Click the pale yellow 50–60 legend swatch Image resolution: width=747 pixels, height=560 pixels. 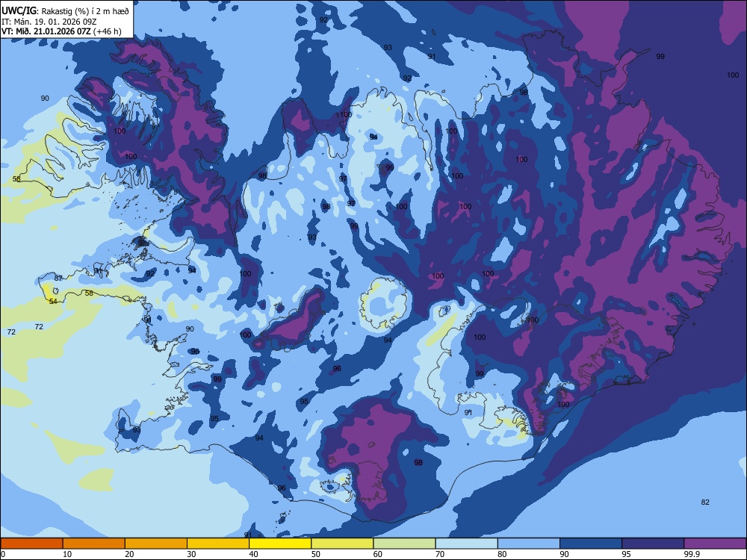pos(342,544)
